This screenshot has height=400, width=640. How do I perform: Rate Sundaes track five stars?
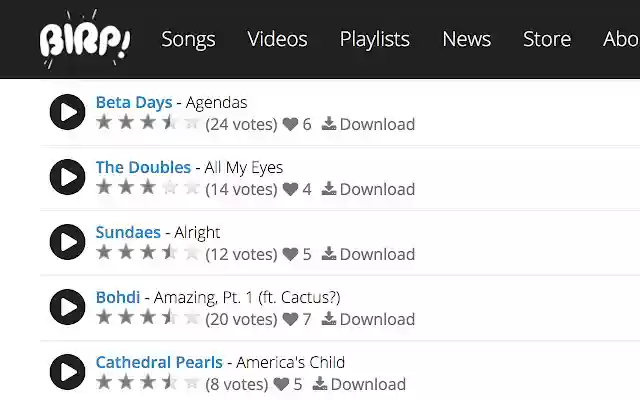[x=191, y=253]
